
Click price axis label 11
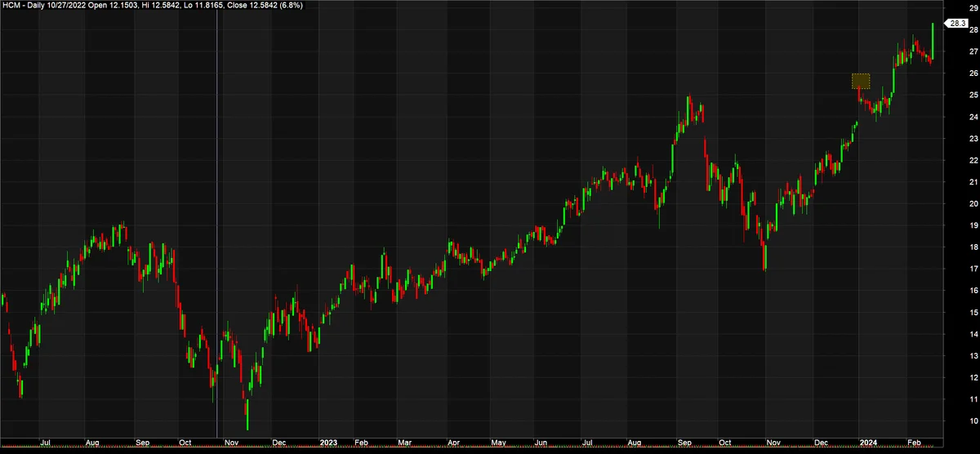click(973, 399)
